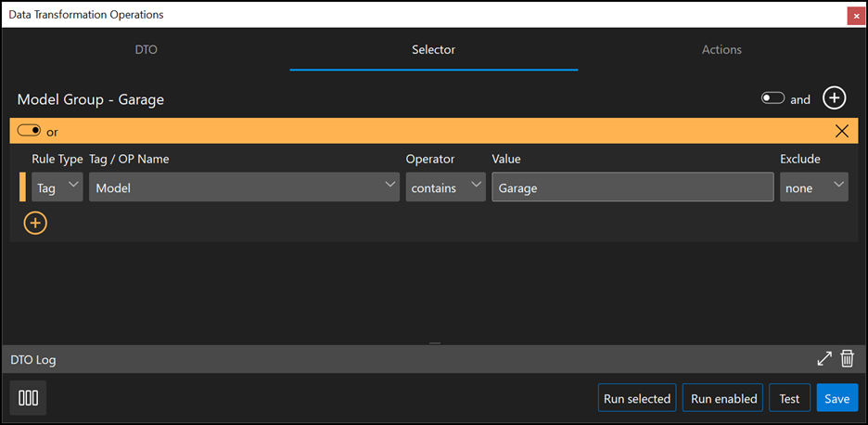Switch to the DTO tab
The image size is (868, 425).
pyautogui.click(x=147, y=49)
